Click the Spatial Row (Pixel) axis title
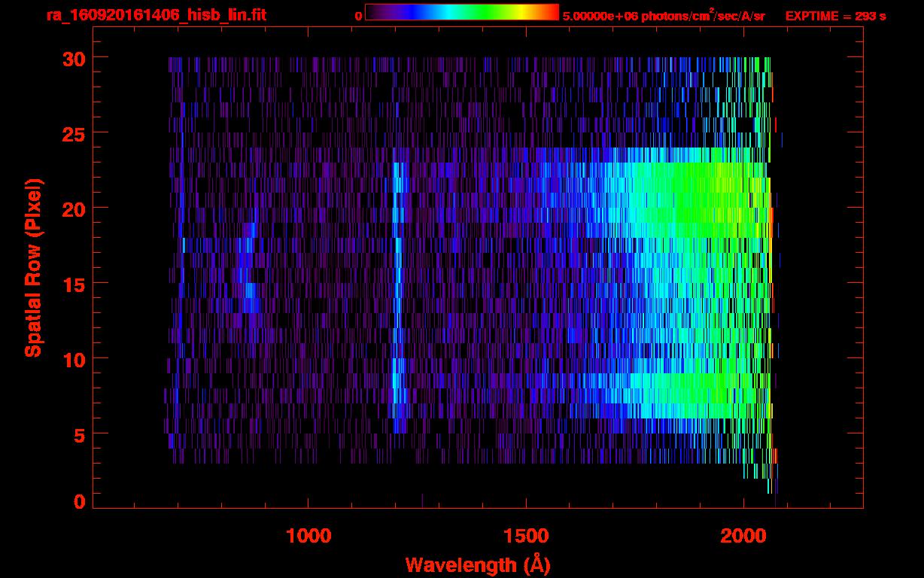The image size is (924, 578). click(33, 267)
